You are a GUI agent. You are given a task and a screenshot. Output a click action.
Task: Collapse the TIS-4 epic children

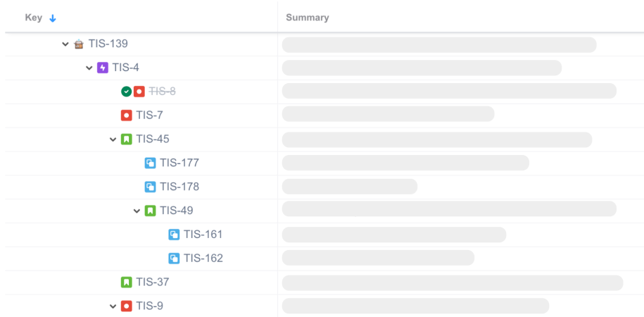(x=89, y=68)
